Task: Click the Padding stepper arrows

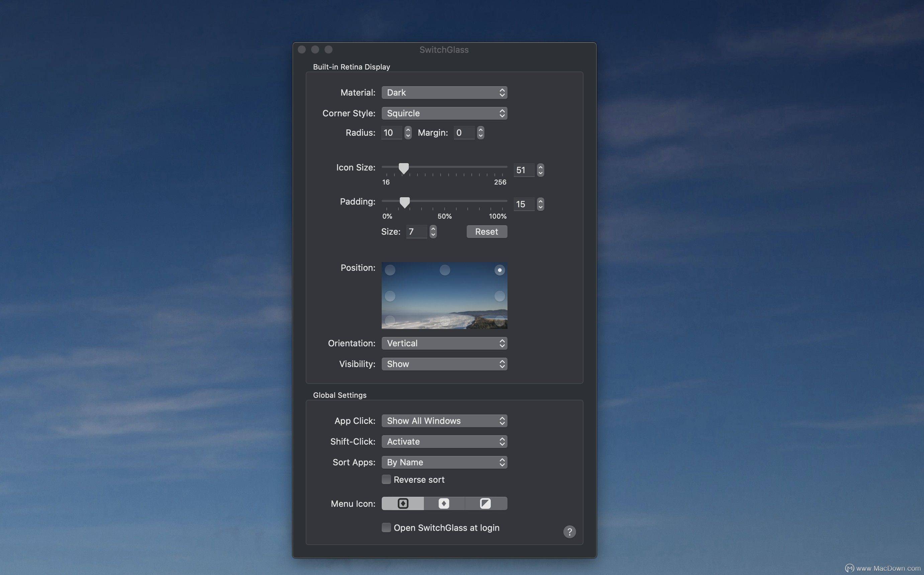Action: [540, 204]
